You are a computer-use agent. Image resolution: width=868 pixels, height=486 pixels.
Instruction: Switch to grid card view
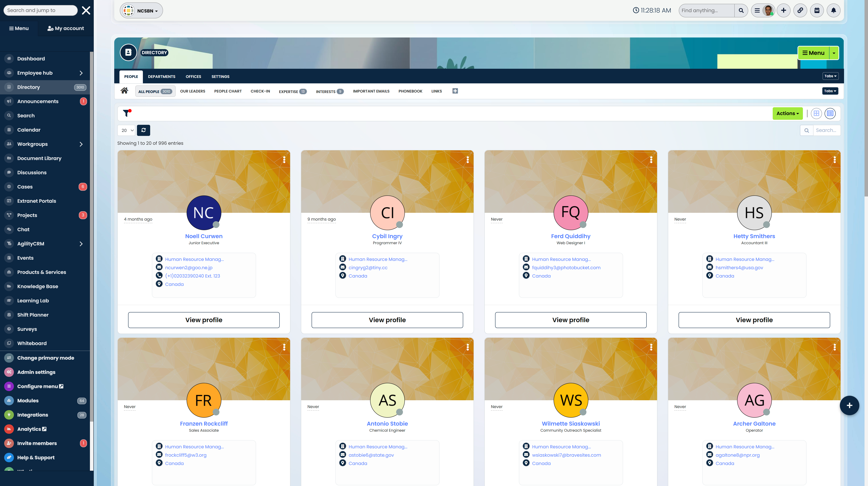(x=816, y=114)
